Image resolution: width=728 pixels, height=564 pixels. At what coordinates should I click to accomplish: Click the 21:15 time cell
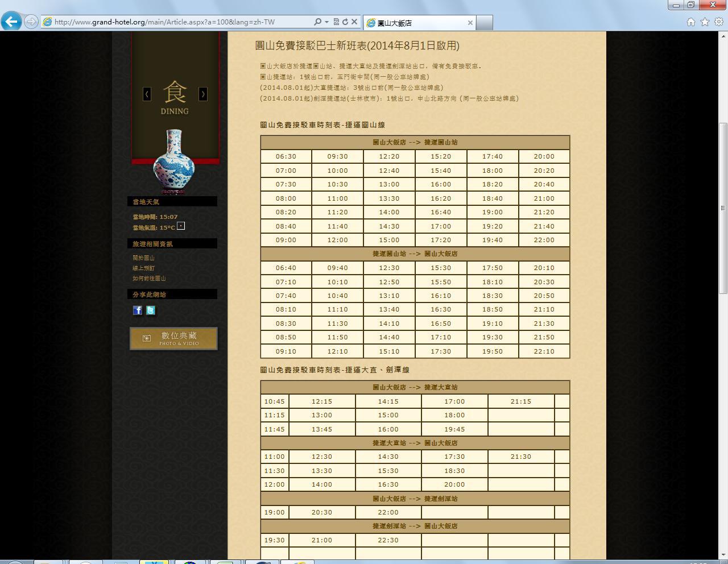pos(521,401)
